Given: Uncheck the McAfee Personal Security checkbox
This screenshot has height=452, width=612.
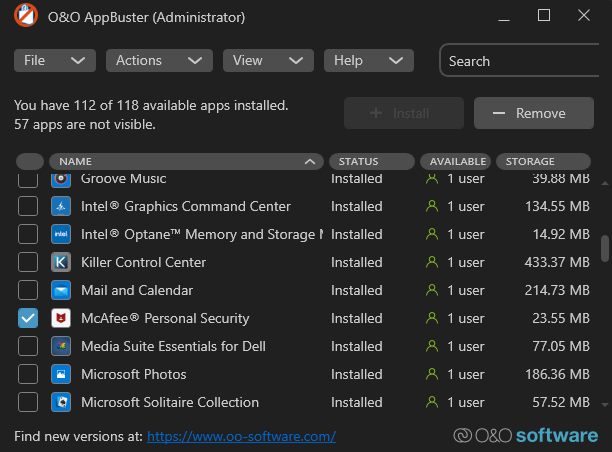Looking at the screenshot, I should [28, 319].
